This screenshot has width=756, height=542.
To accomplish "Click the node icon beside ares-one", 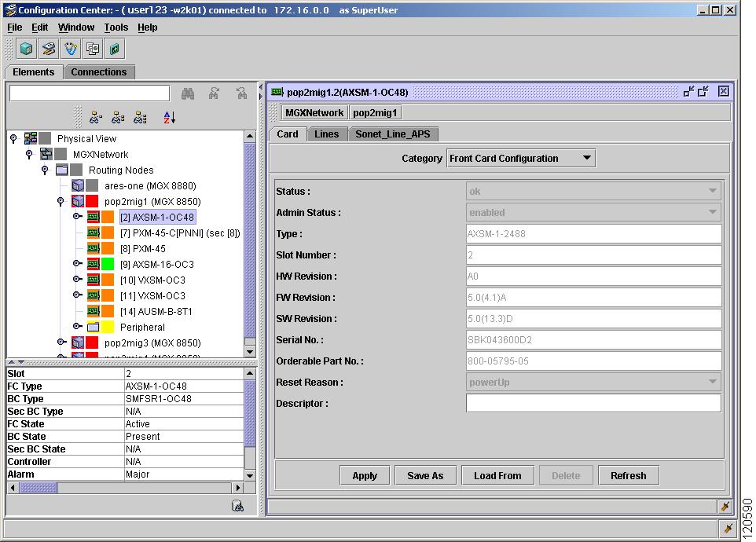I will pos(78,185).
